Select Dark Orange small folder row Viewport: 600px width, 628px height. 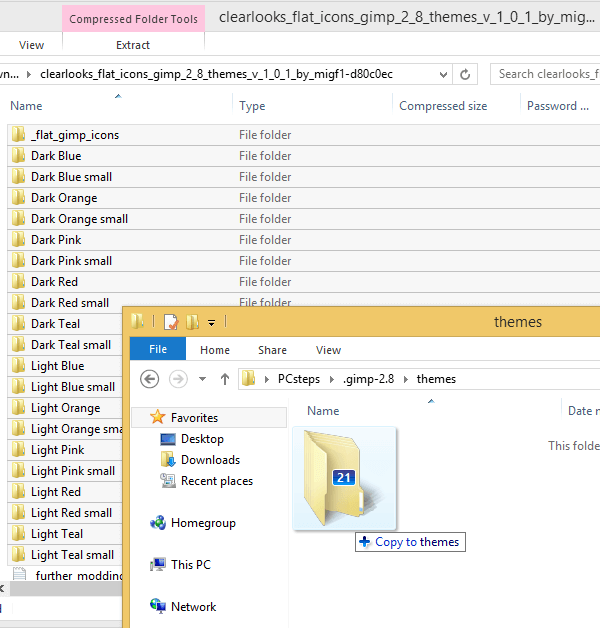303,219
